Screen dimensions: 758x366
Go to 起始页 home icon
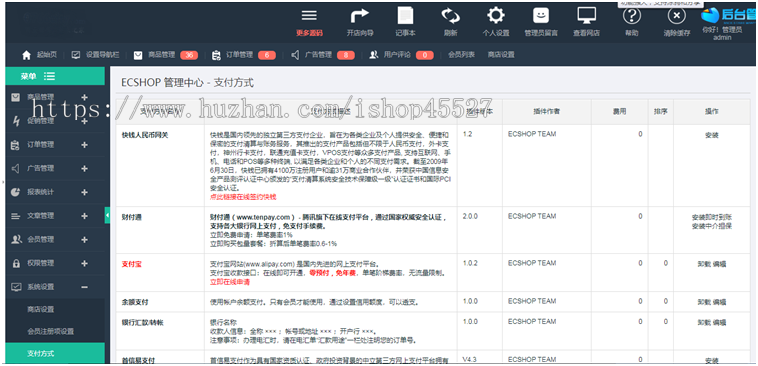coord(27,55)
